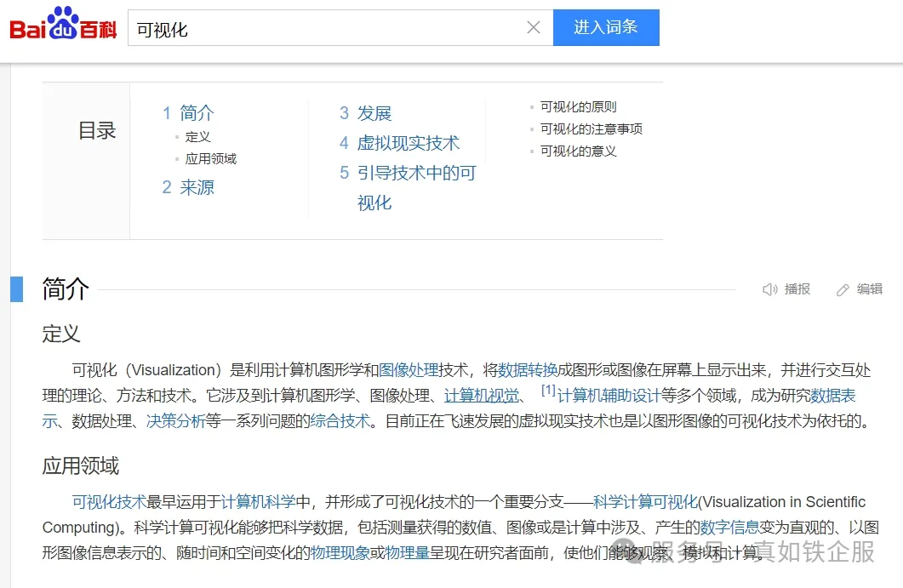Click the Baidu 百科 logo
Viewport: 903px width, 588px height.
click(x=62, y=26)
